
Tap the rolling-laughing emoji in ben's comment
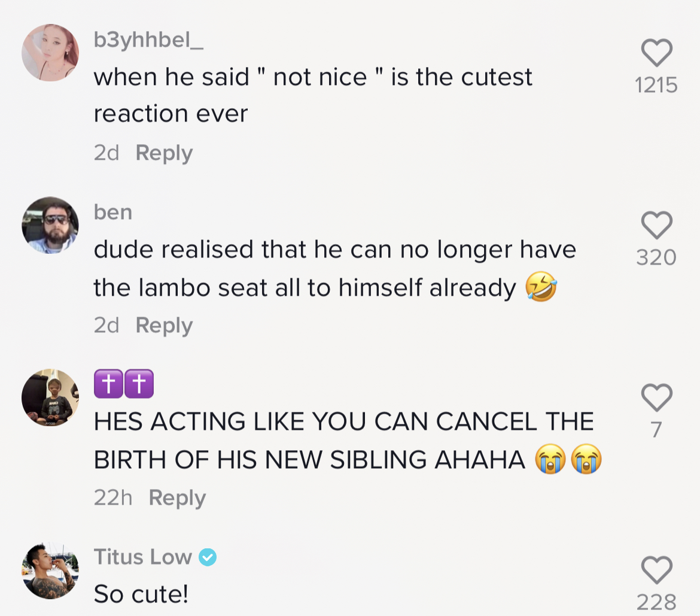[x=541, y=289]
